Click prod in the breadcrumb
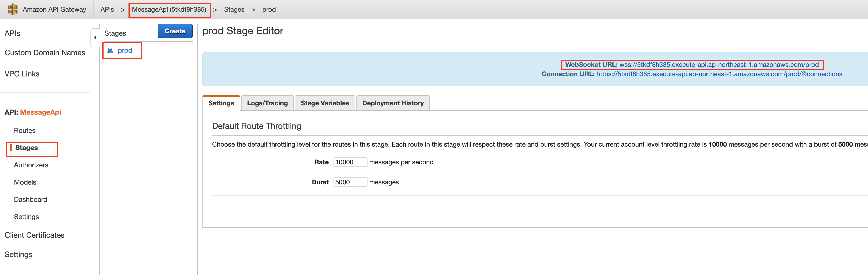868x275 pixels. tap(269, 9)
